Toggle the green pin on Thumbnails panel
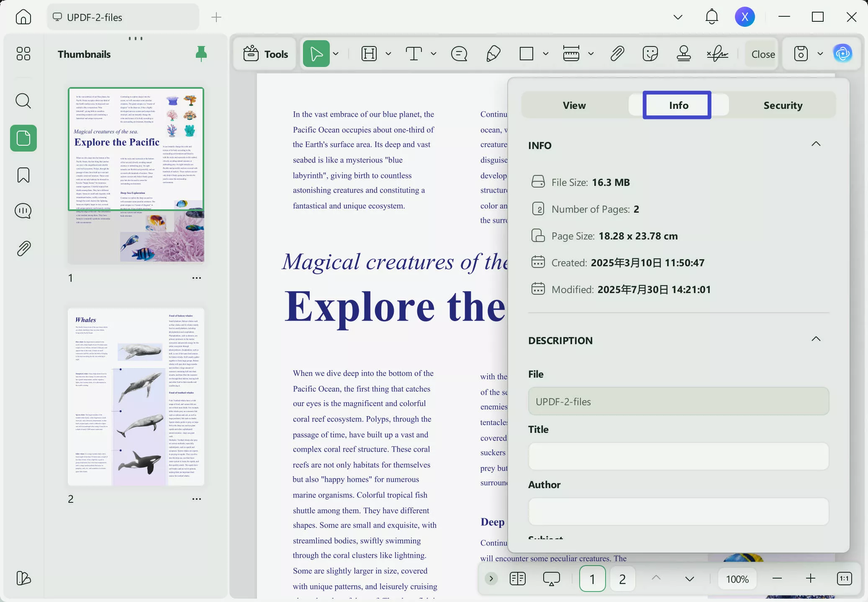Screen dimensions: 868x602 tap(201, 54)
